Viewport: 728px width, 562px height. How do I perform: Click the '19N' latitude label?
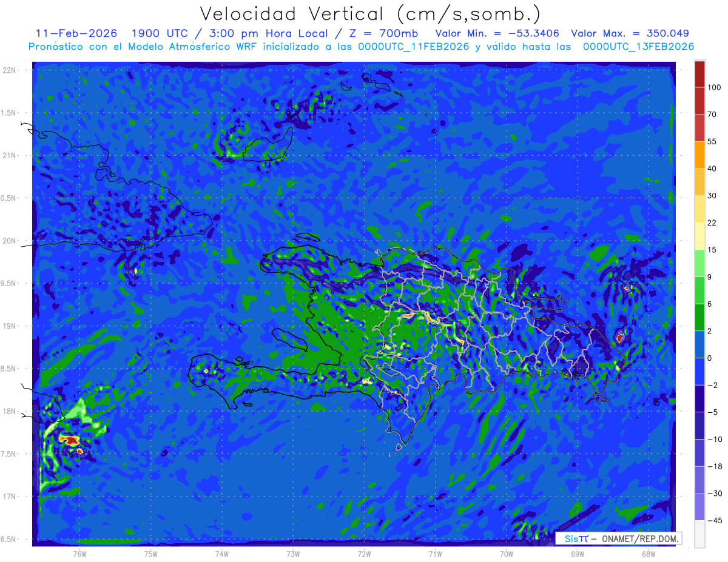click(10, 326)
